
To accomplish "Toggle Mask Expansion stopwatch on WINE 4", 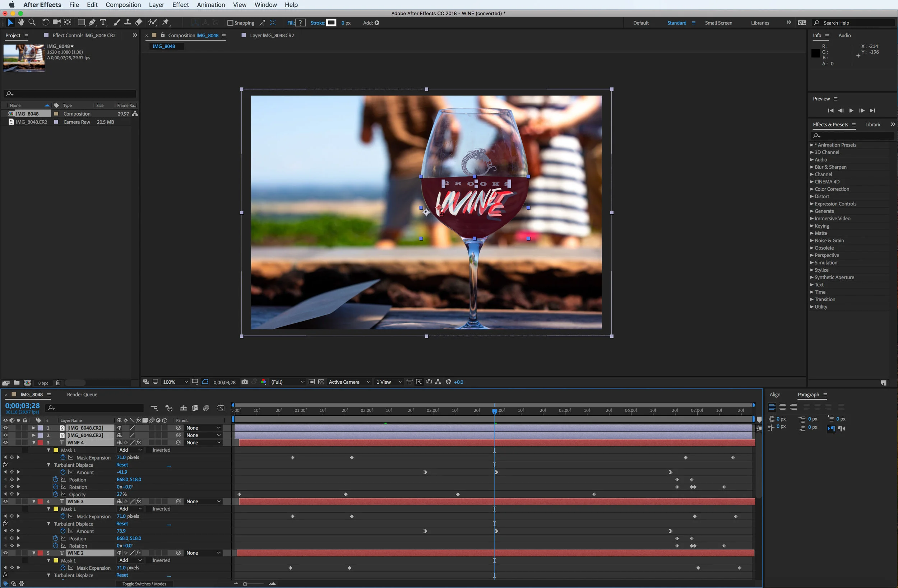I will [63, 457].
